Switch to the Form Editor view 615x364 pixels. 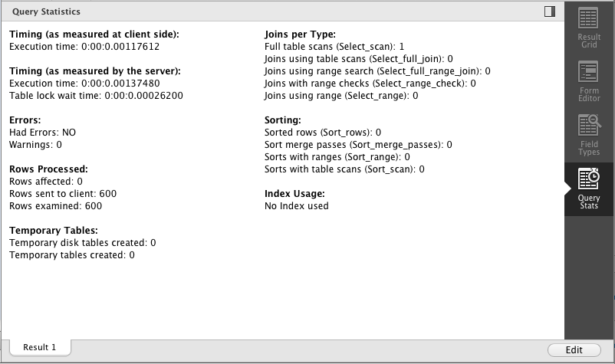pyautogui.click(x=589, y=81)
